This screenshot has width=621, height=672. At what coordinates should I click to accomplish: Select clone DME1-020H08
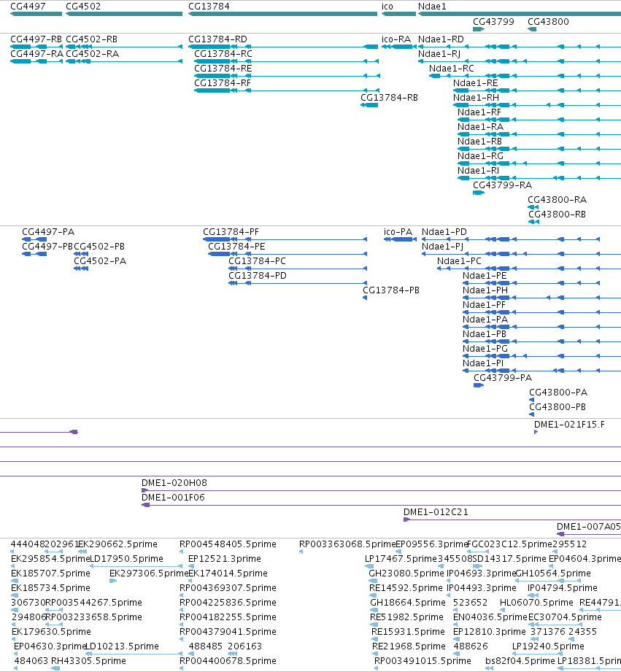[174, 483]
